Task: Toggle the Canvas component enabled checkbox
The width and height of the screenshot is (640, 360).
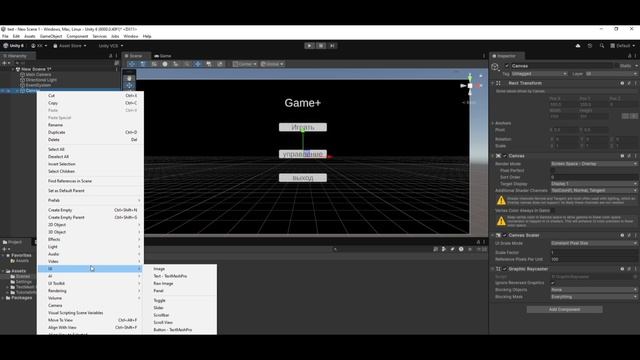Action: click(x=505, y=156)
